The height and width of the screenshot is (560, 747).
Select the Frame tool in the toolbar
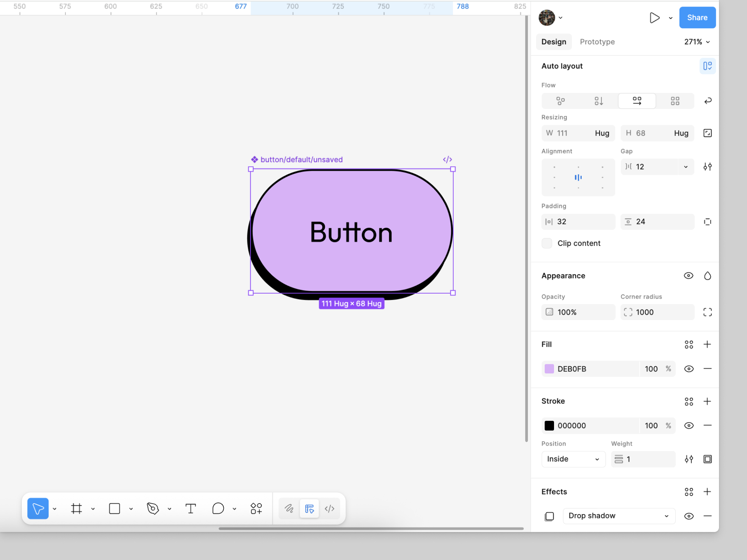[77, 509]
